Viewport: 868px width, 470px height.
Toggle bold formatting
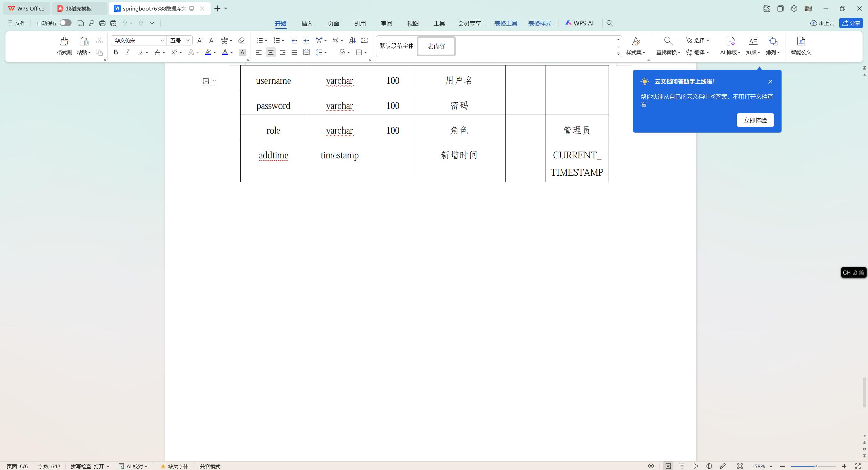(116, 52)
